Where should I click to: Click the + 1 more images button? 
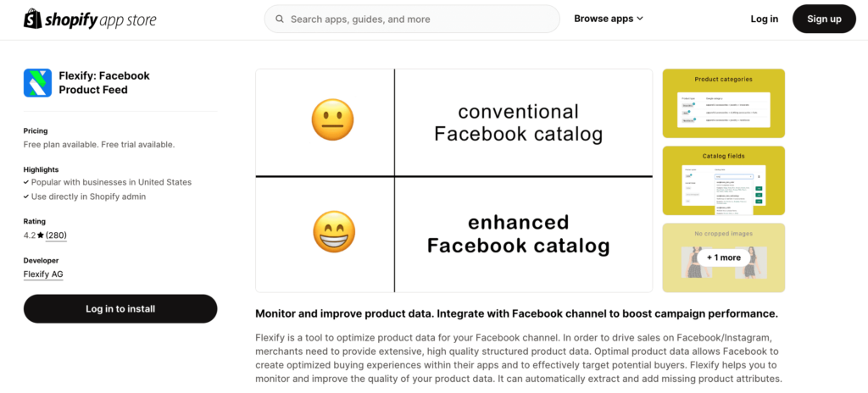click(724, 257)
